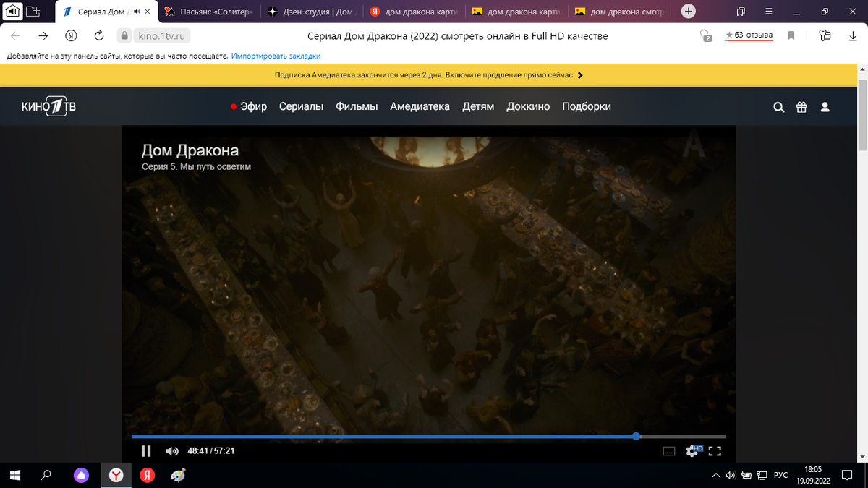868x488 pixels.
Task: Open the Доккино menu item
Action: click(528, 106)
